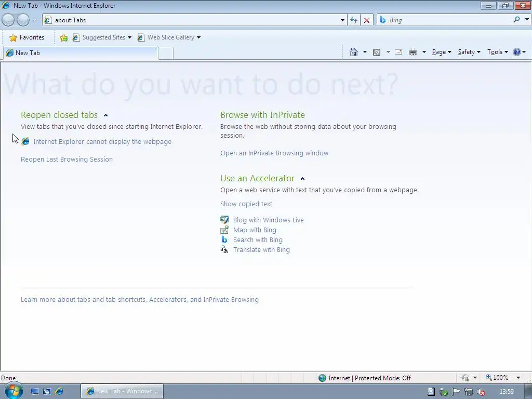Click the Switch between windows icon
Image resolution: width=532 pixels, height=399 pixels.
(47, 391)
